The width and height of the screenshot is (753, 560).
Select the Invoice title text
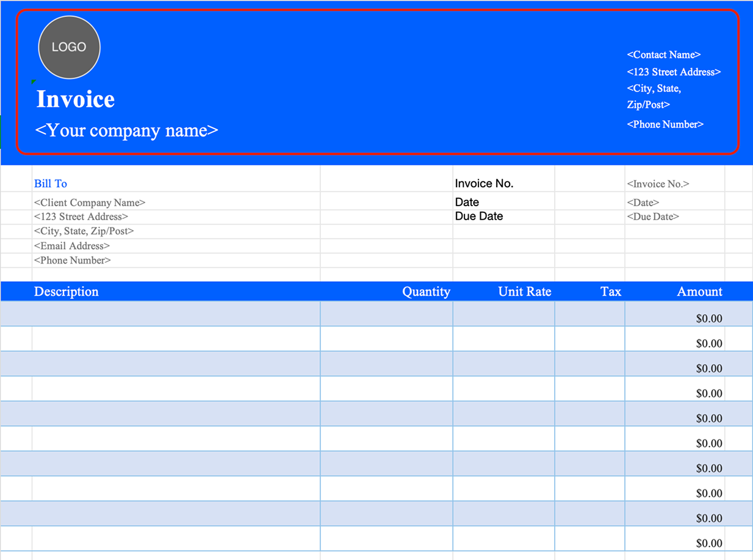point(74,99)
